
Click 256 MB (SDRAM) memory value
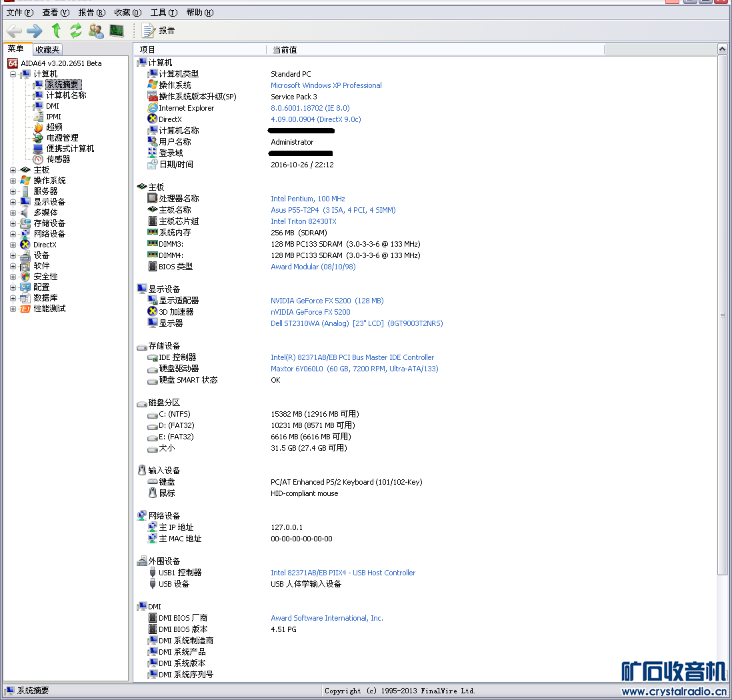click(299, 233)
